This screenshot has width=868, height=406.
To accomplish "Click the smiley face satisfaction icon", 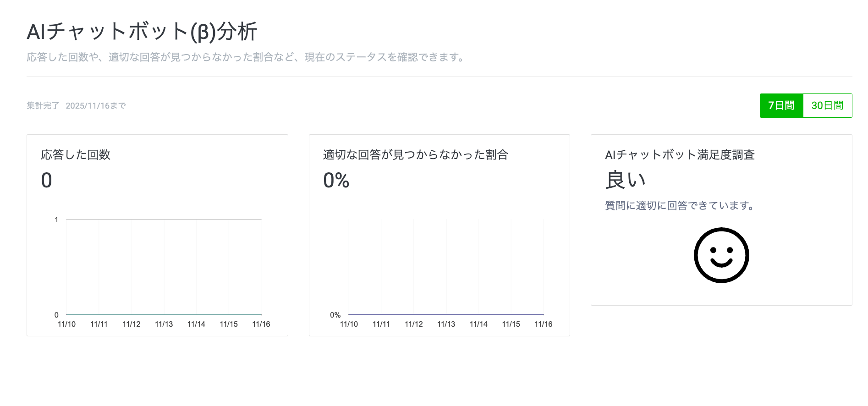I will [x=721, y=255].
